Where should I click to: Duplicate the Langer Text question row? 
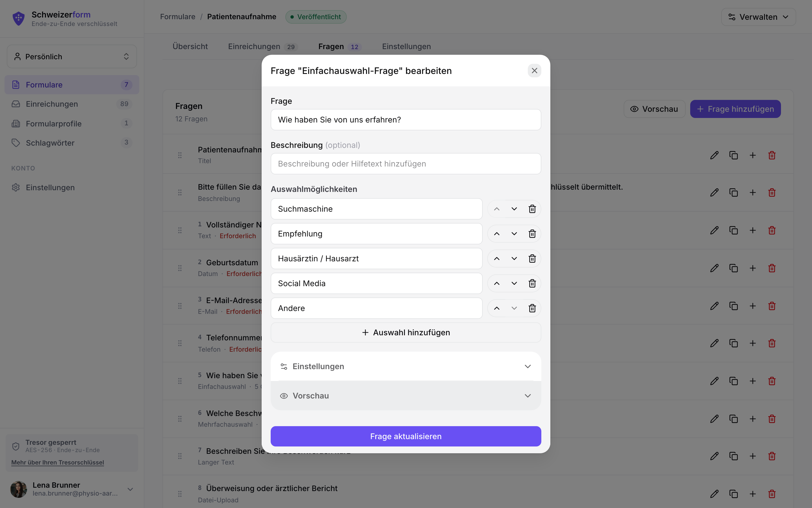734,456
